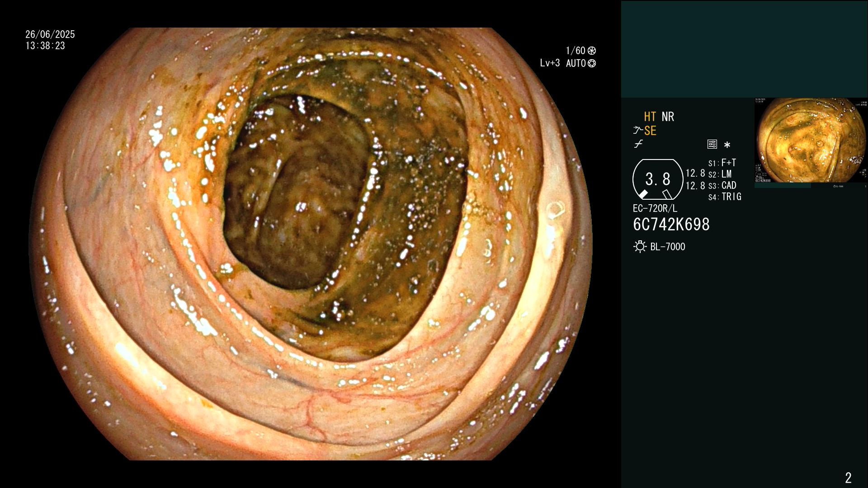This screenshot has width=868, height=488.
Task: Open the settings sliders icon
Action: pos(712,144)
